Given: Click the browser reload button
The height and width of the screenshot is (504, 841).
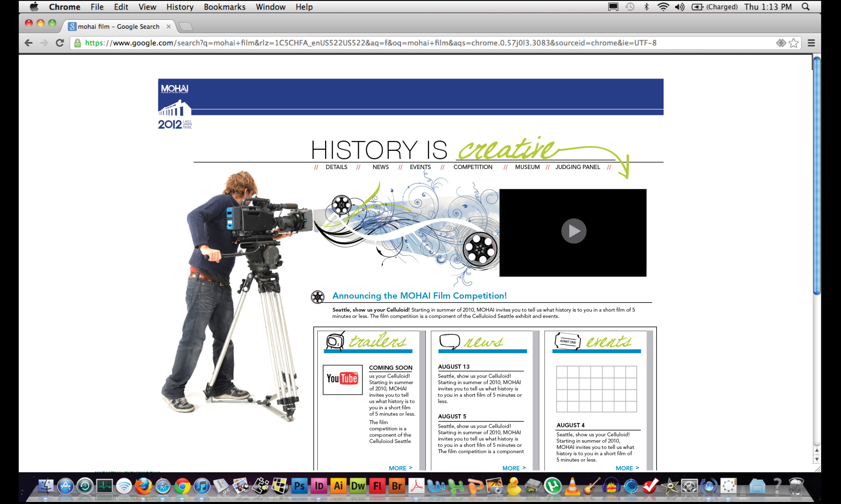Looking at the screenshot, I should coord(60,43).
